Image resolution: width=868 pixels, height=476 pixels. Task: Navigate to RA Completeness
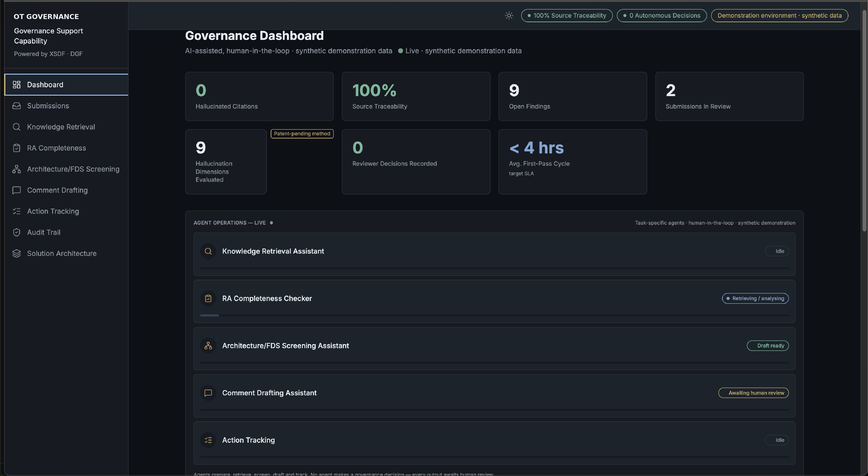click(66, 148)
